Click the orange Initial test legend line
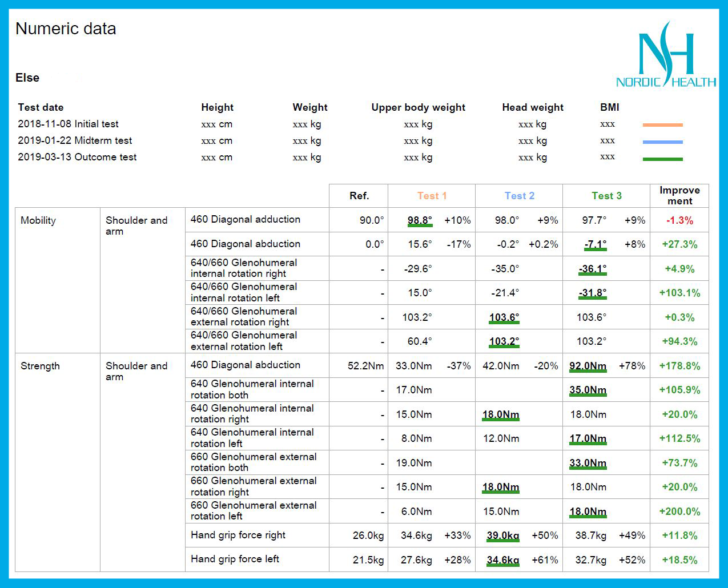 point(662,124)
